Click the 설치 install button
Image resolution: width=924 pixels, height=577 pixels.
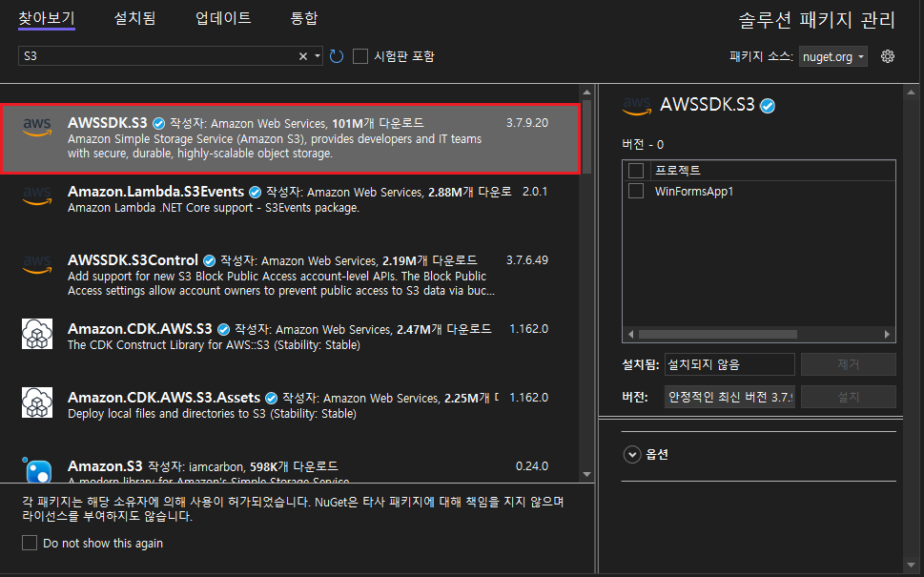848,397
